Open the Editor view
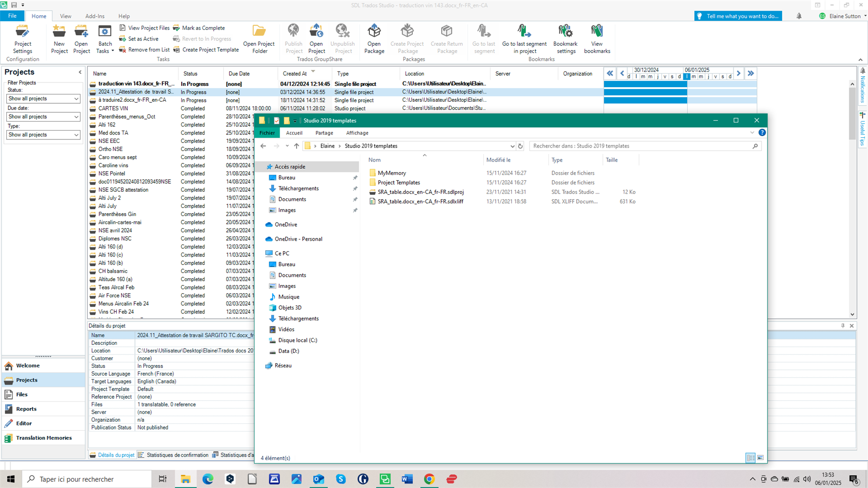Viewport: 868px width, 488px height. 43,423
